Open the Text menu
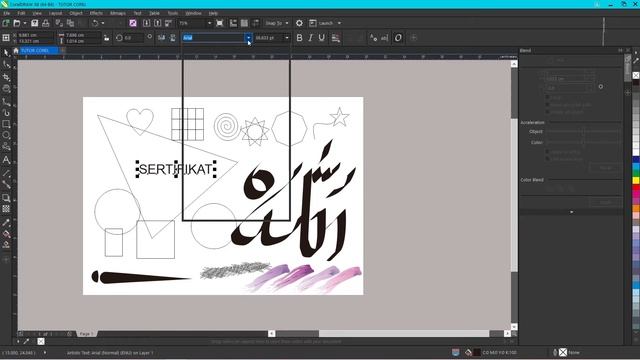The height and width of the screenshot is (360, 640). (138, 13)
